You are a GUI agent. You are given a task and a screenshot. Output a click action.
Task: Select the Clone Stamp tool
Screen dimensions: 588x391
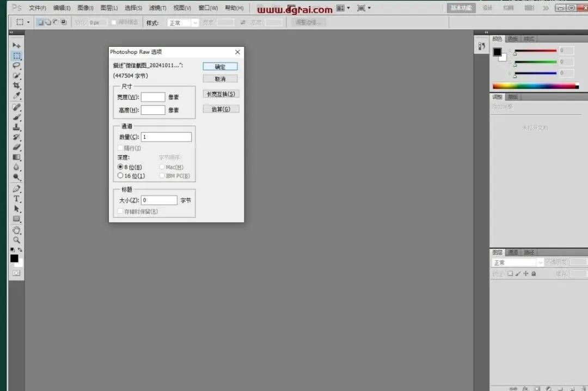pos(16,127)
